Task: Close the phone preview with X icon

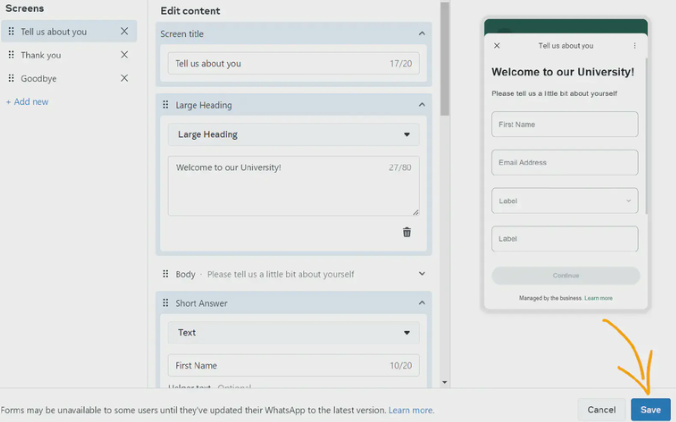Action: click(497, 46)
